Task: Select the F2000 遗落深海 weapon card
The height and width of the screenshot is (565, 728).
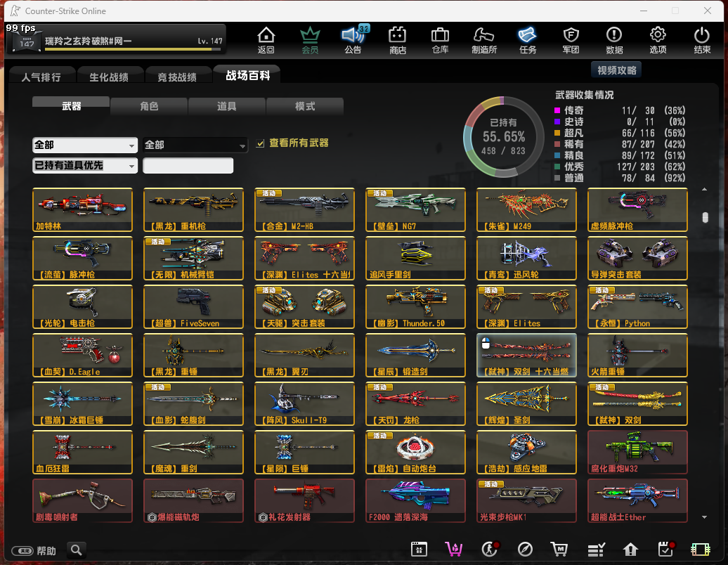Action: [x=415, y=500]
